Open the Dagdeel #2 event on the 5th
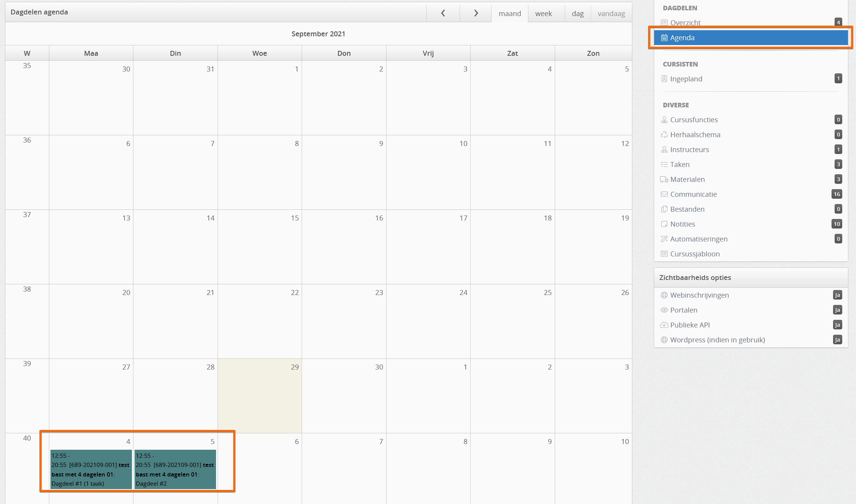 point(175,470)
